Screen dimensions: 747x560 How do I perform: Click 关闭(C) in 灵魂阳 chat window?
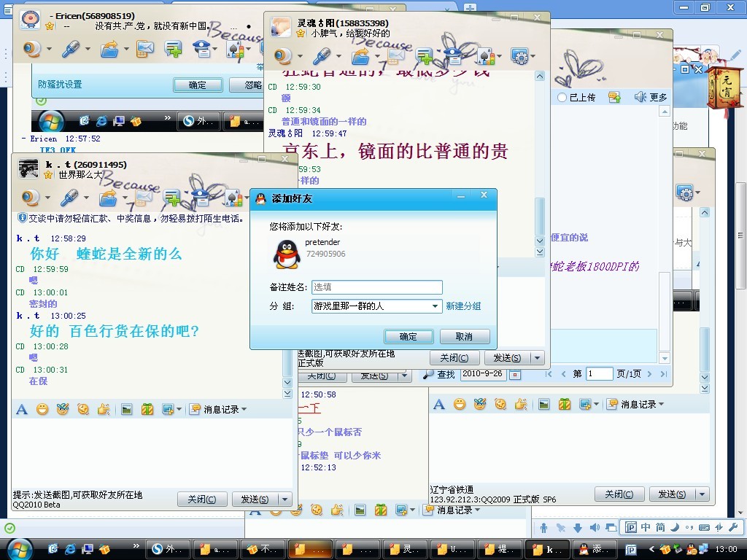pos(454,357)
